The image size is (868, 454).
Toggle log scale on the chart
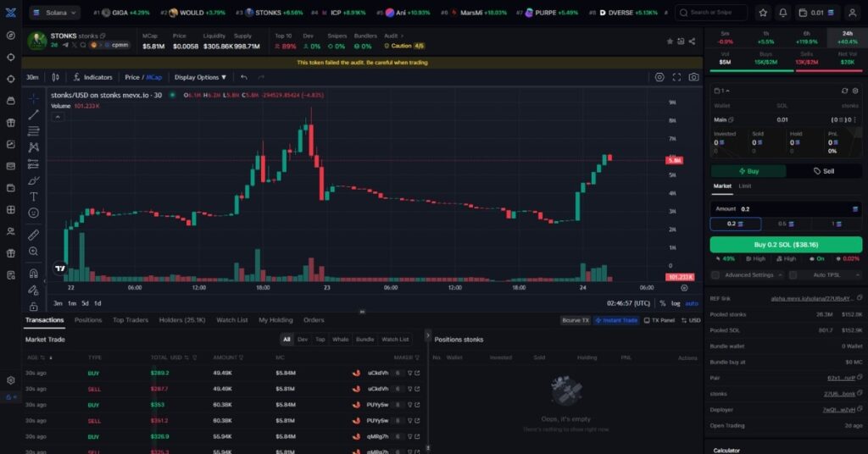(676, 303)
